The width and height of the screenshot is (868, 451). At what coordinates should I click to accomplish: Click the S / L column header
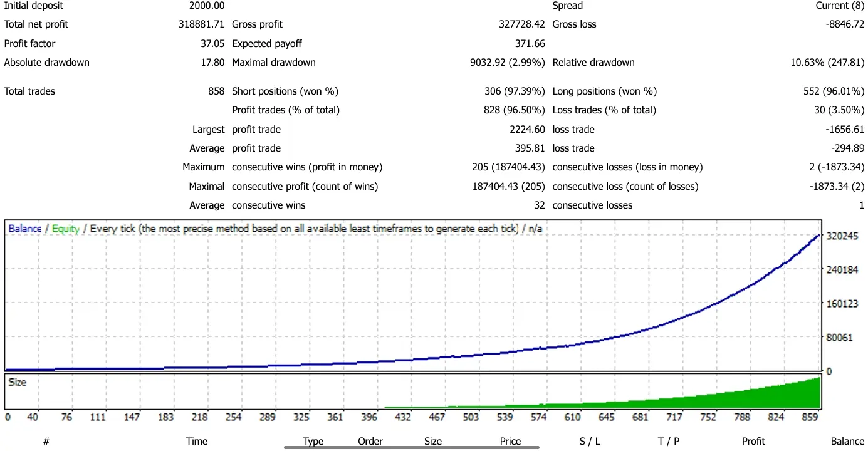tap(590, 441)
